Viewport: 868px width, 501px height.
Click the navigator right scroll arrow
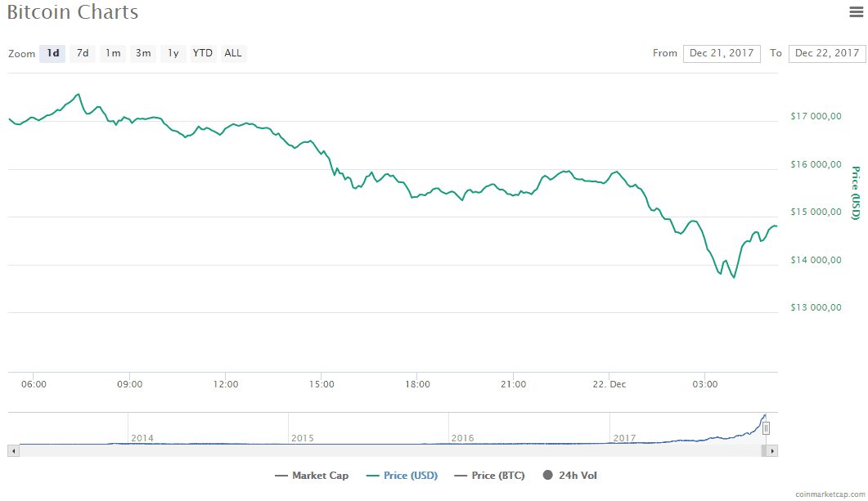click(772, 451)
